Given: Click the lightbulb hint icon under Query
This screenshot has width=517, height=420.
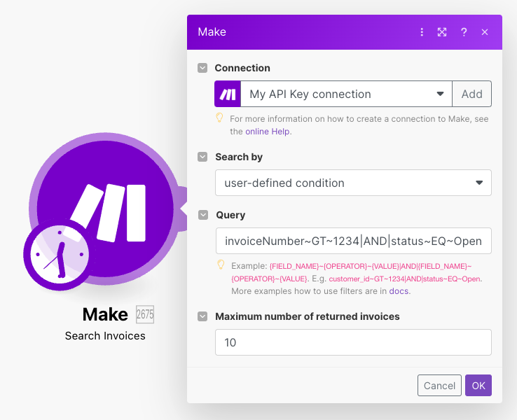Looking at the screenshot, I should point(221,265).
